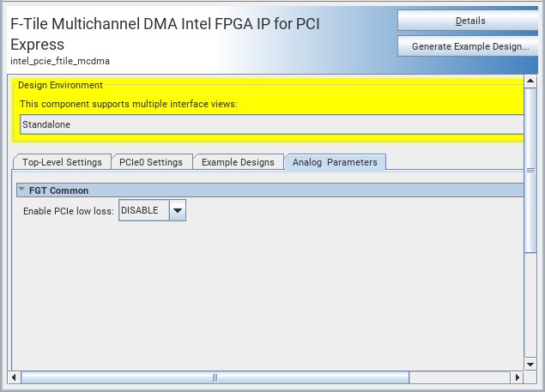Click the Design Environment group label
Viewport: 545px width, 392px height.
click(60, 85)
